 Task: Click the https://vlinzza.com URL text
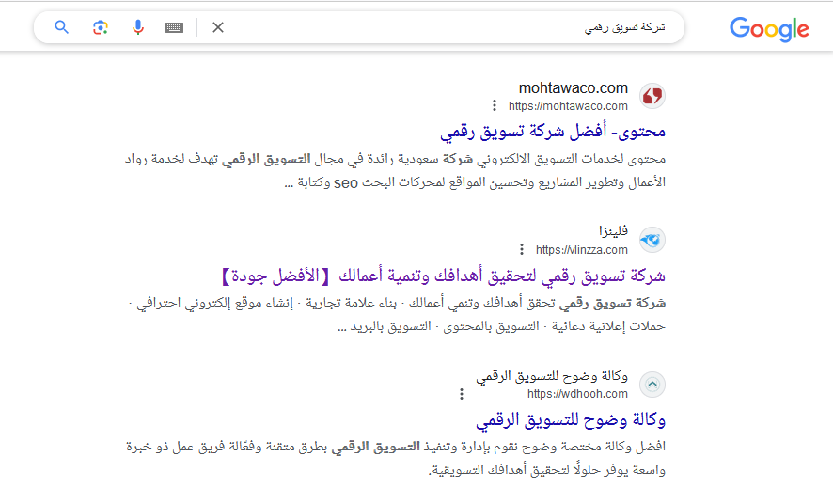(582, 250)
